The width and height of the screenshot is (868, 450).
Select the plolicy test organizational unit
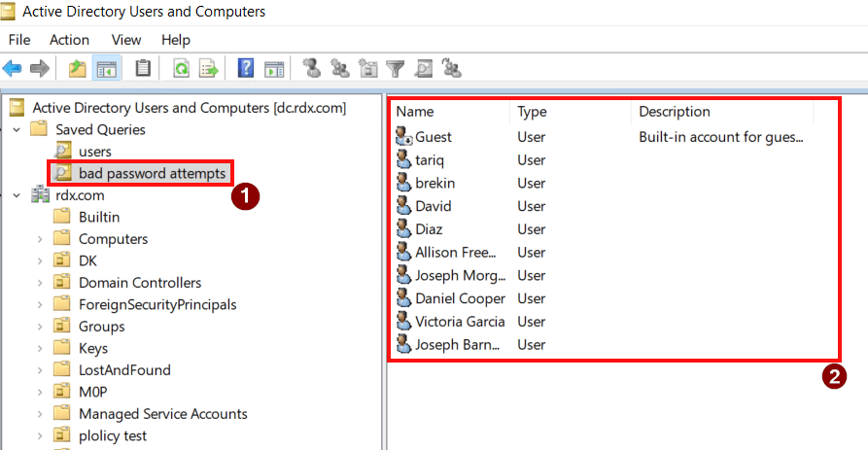[113, 435]
